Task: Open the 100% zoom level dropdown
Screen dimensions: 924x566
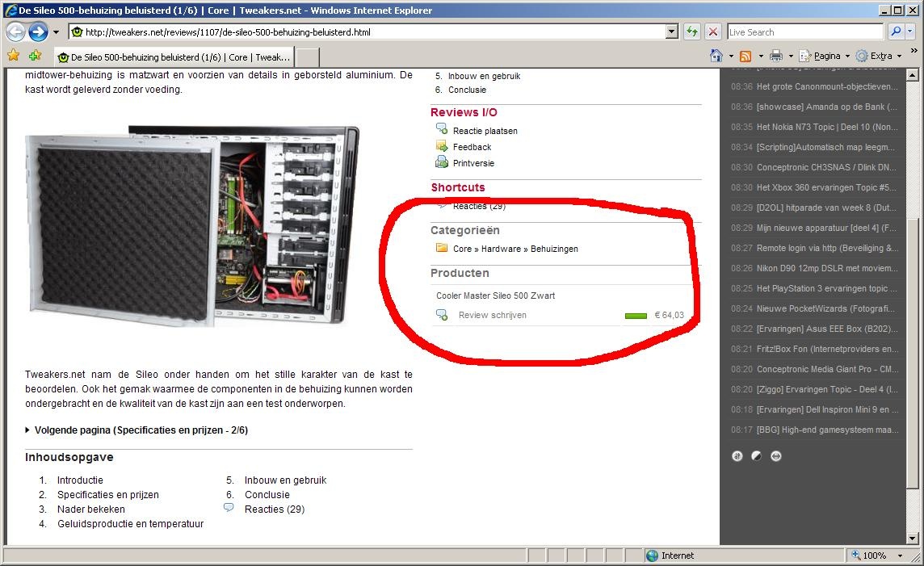Action: pos(900,556)
